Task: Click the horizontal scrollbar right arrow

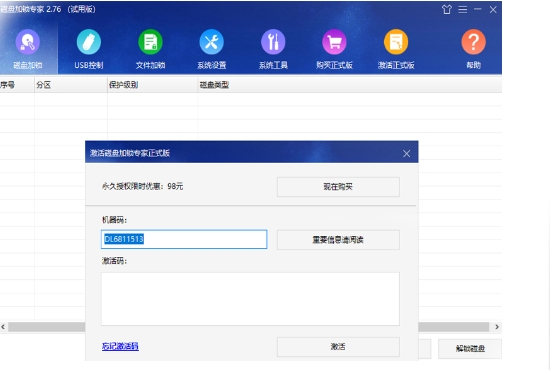Action: click(x=497, y=327)
